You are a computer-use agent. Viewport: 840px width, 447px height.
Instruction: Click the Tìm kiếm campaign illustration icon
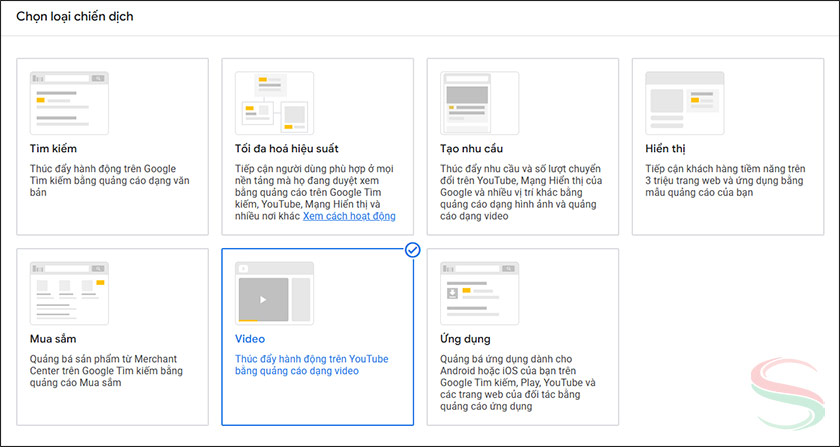pyautogui.click(x=69, y=101)
